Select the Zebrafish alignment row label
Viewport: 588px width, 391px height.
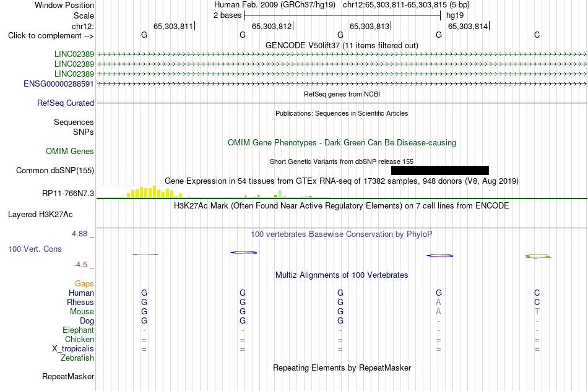[x=77, y=358]
